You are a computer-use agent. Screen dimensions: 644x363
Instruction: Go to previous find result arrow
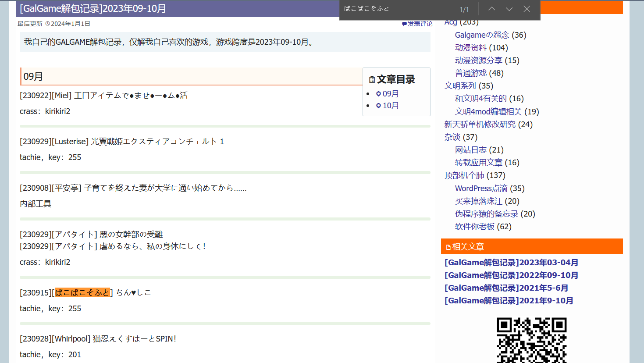tap(491, 9)
